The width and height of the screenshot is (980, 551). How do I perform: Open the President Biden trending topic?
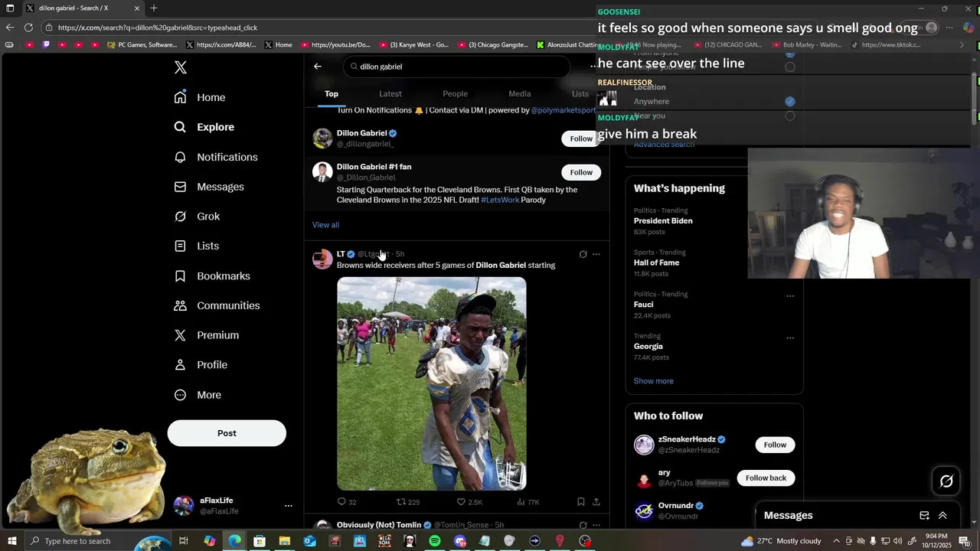(663, 220)
